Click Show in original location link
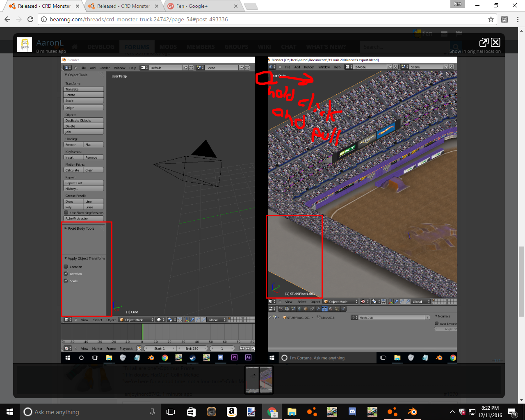This screenshot has height=420, width=525. tap(475, 51)
